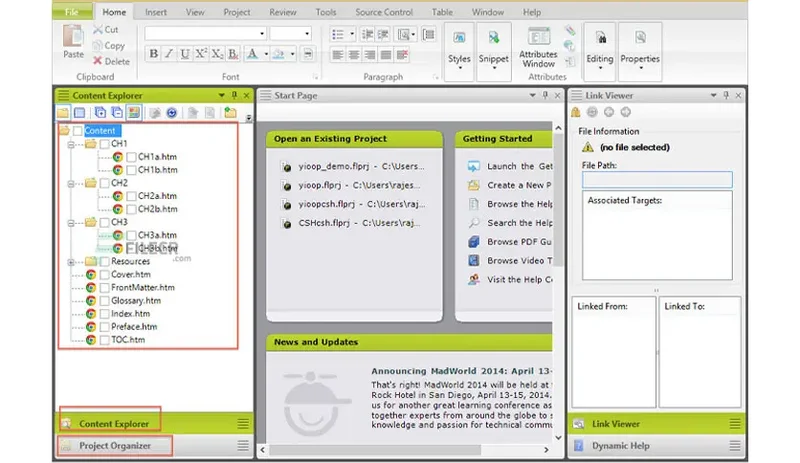800x463 pixels.
Task: Open the yioop_demo.flprj project link
Action: tap(361, 166)
